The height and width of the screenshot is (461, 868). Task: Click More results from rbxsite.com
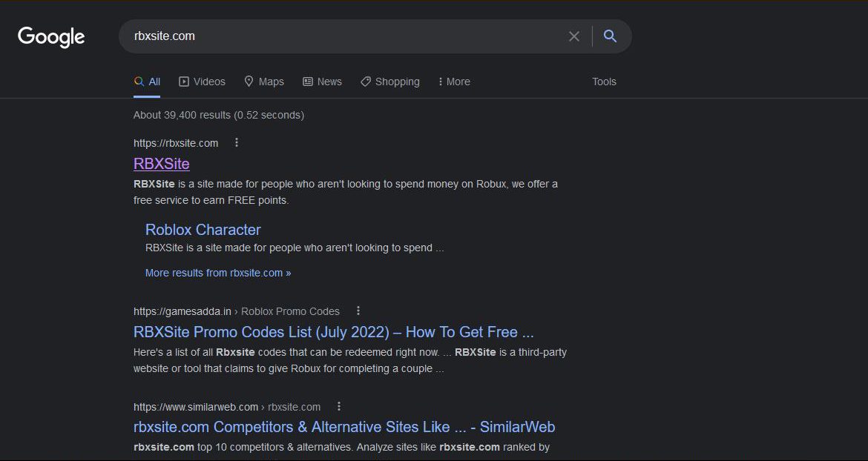tap(218, 273)
